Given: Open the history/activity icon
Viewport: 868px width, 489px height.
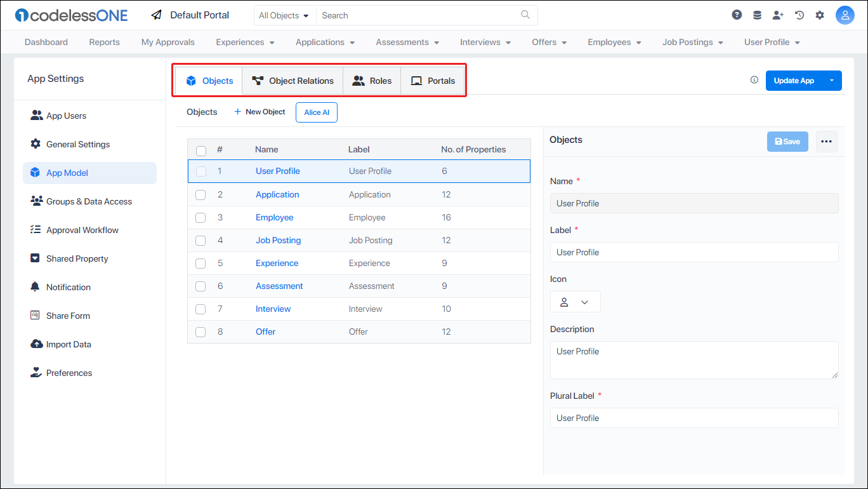Looking at the screenshot, I should [799, 14].
